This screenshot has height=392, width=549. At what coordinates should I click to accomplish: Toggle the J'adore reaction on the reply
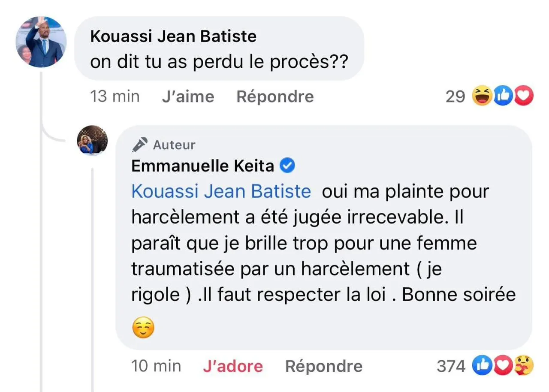point(232,366)
